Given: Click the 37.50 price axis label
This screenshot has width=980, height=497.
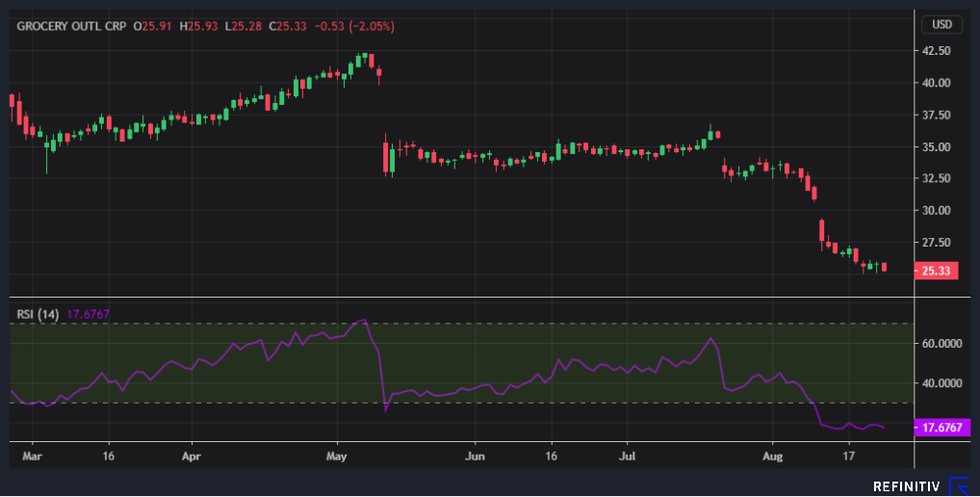Looking at the screenshot, I should pos(937,115).
